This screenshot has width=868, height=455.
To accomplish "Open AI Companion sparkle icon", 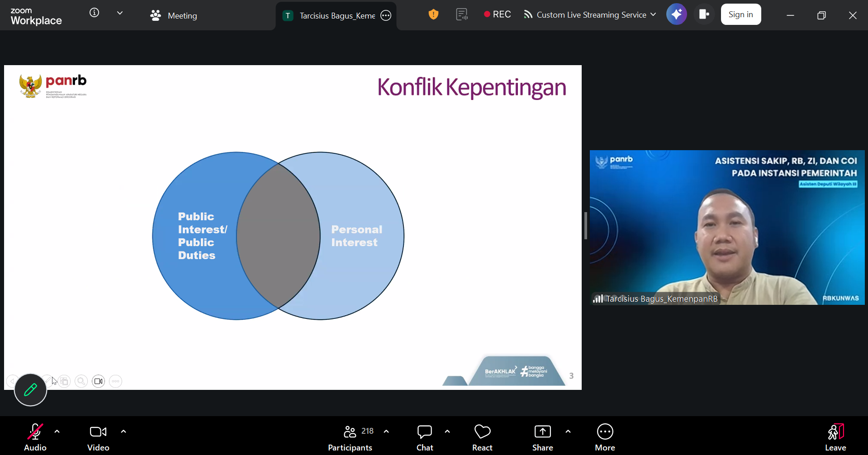I will pyautogui.click(x=677, y=14).
